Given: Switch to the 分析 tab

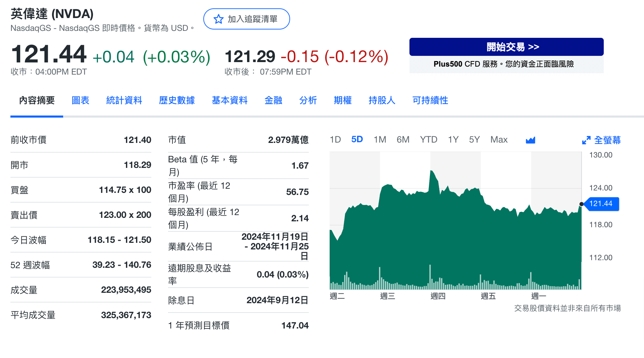Looking at the screenshot, I should (x=307, y=100).
